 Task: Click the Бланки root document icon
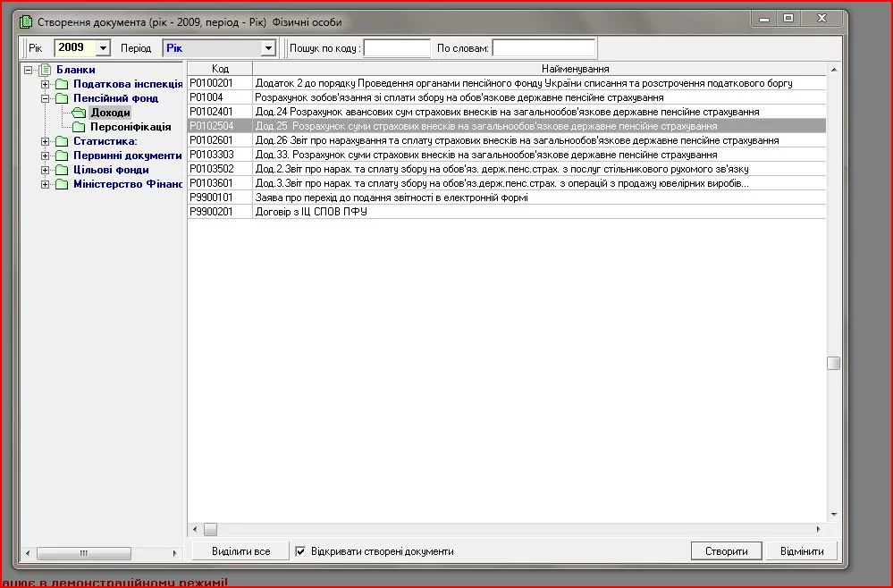point(45,70)
